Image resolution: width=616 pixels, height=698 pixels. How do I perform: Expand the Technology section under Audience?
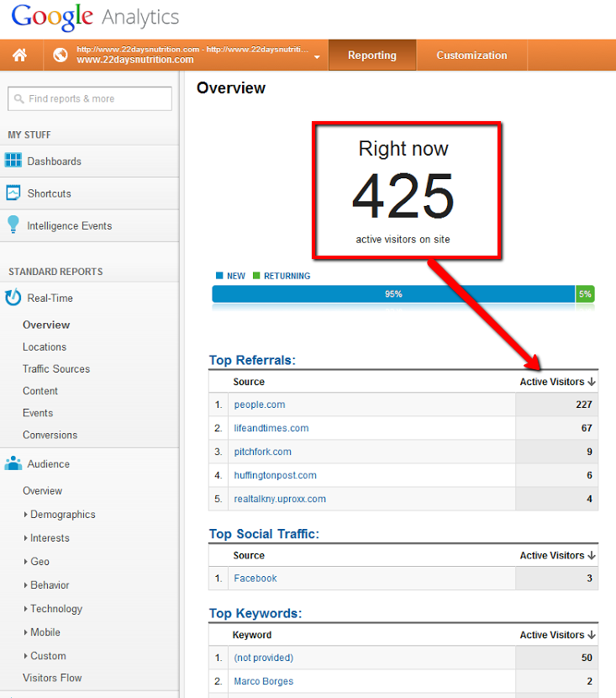coord(55,609)
